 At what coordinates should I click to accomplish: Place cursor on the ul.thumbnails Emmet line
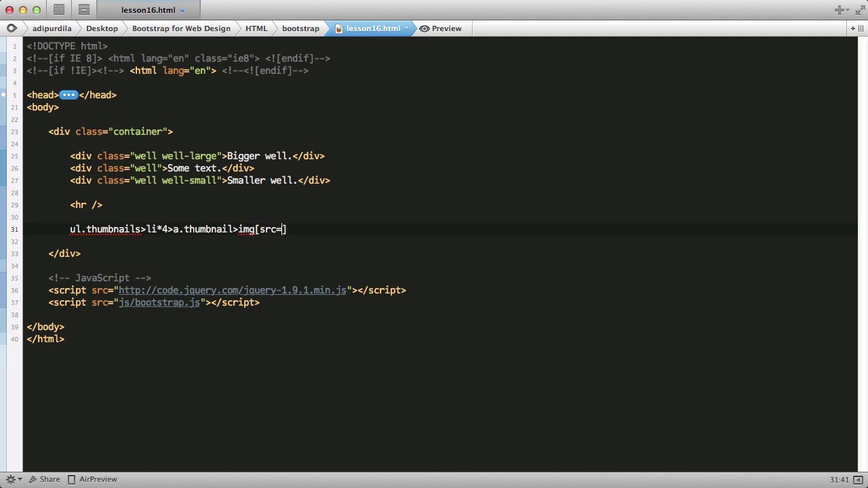click(178, 229)
